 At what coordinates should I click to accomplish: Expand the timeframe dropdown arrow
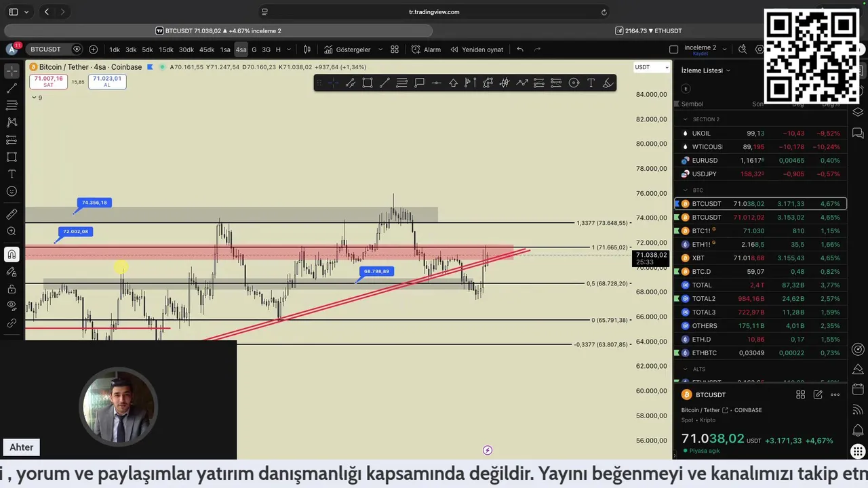click(x=289, y=49)
